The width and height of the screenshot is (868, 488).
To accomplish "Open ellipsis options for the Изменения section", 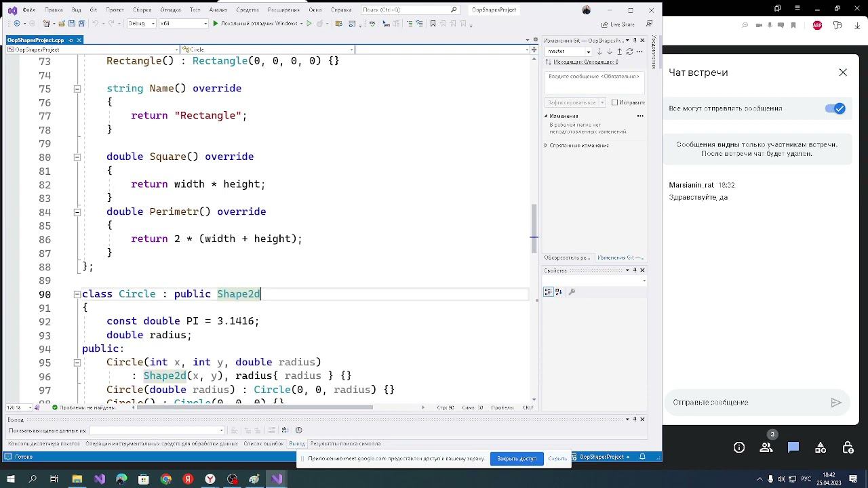I will coord(640,116).
